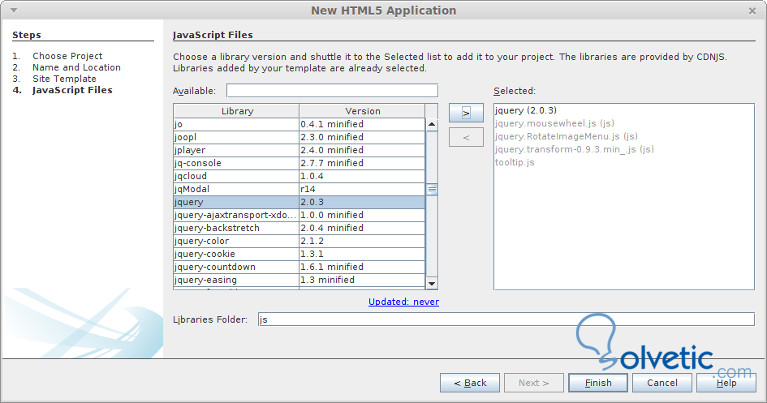
Task: Open the Updated: never link
Action: (x=404, y=302)
